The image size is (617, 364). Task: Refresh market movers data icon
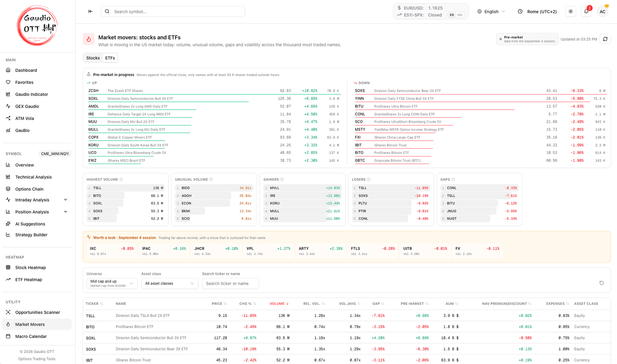605,39
